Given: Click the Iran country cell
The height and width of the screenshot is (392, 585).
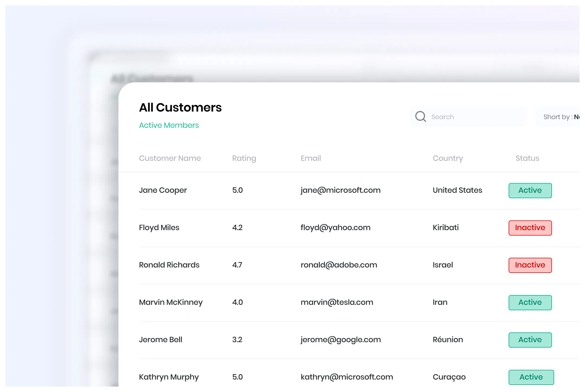Looking at the screenshot, I should [440, 302].
